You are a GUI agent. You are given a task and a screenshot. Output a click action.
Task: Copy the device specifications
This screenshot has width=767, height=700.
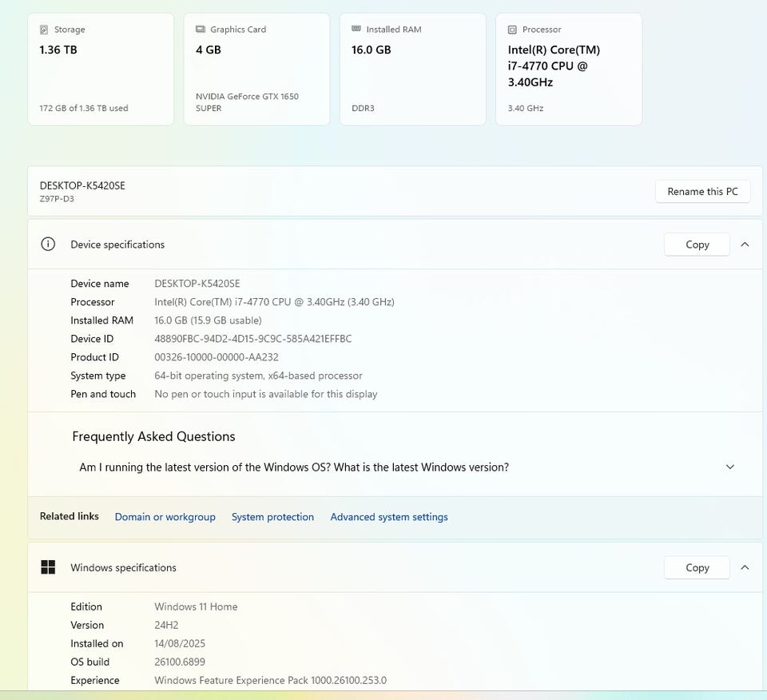697,245
